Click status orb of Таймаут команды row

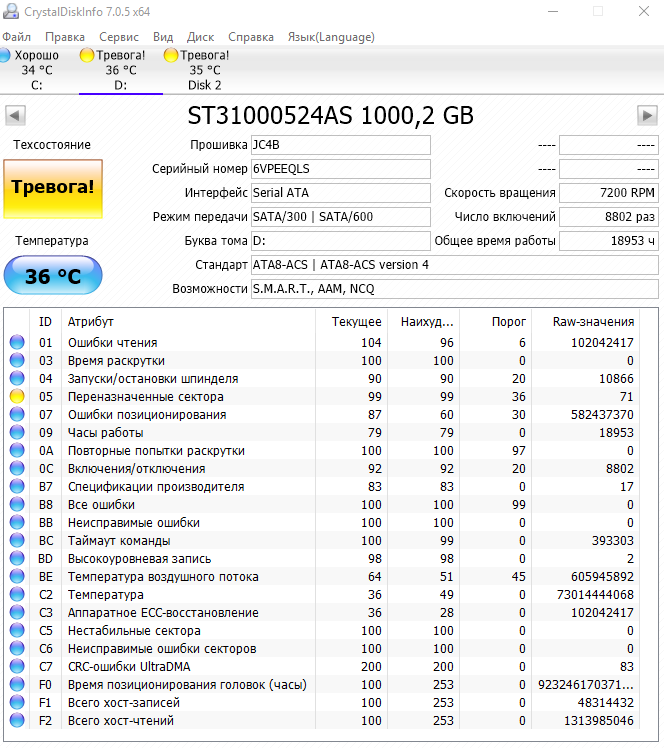pos(17,540)
